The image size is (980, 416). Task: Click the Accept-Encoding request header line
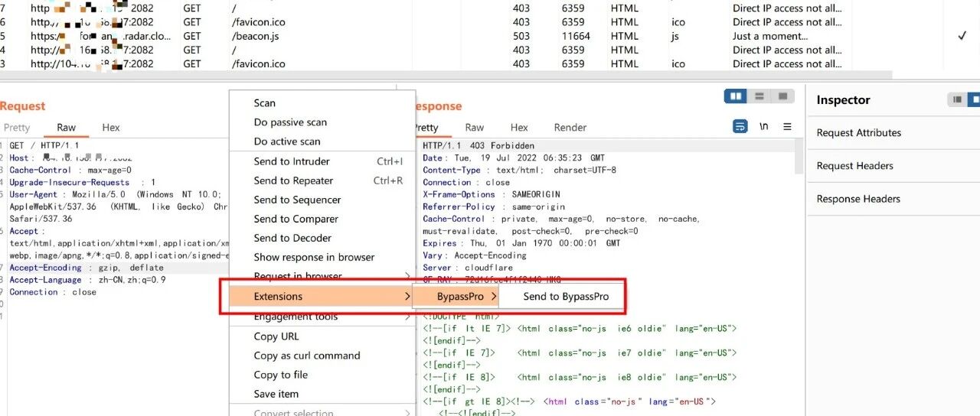(x=87, y=268)
